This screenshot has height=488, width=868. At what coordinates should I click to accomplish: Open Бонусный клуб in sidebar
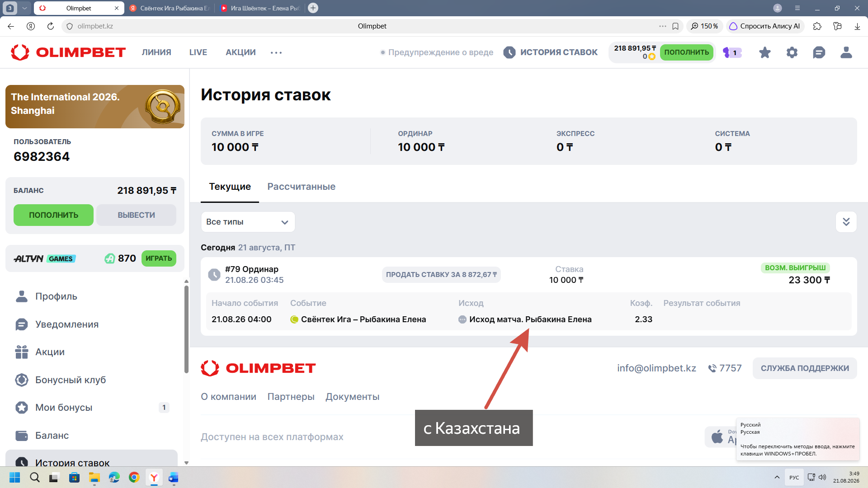click(71, 380)
